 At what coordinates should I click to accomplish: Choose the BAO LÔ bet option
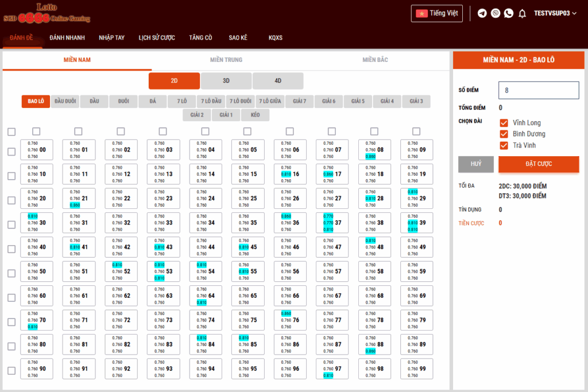(x=36, y=101)
